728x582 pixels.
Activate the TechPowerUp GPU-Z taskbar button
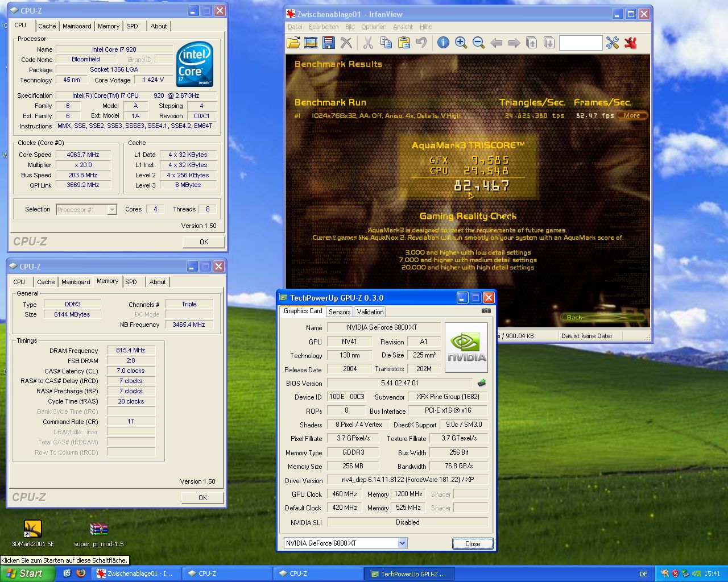[x=408, y=573]
